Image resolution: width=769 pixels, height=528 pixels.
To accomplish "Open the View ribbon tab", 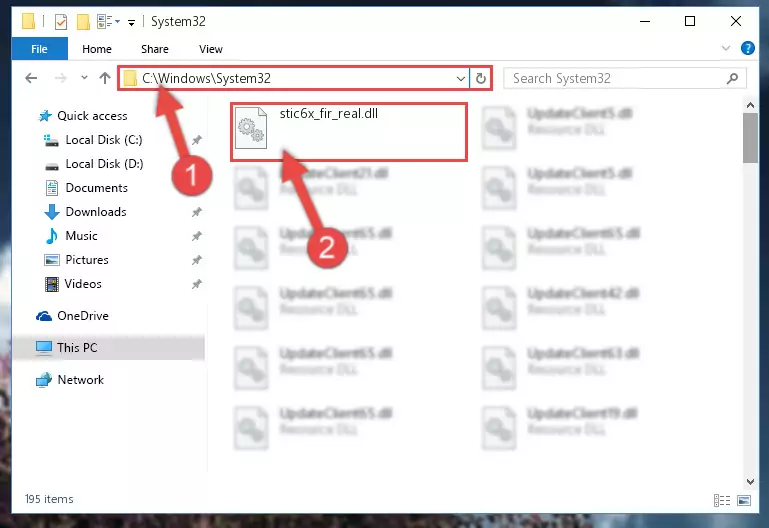I will pyautogui.click(x=211, y=49).
